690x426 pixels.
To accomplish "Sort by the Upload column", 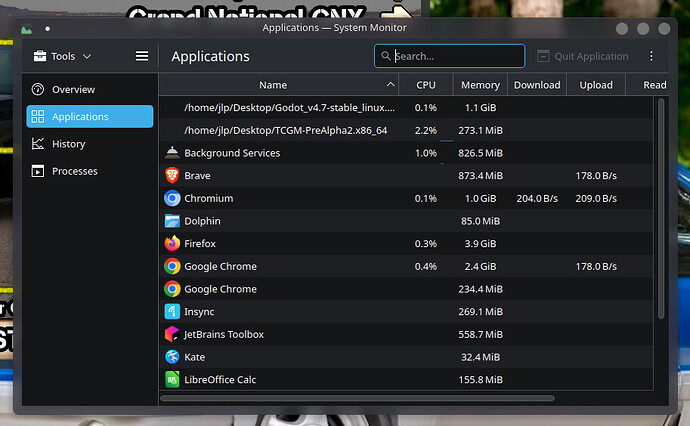I will [x=596, y=85].
